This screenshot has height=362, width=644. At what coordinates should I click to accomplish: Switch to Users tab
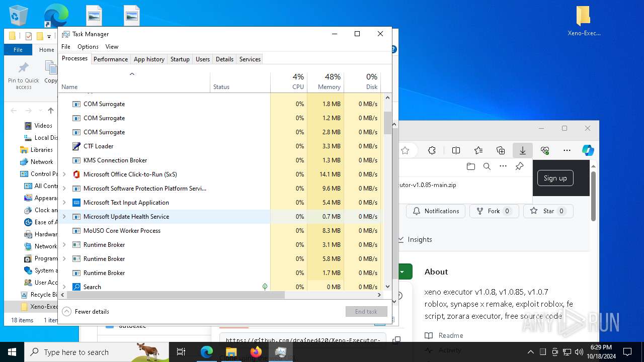203,59
